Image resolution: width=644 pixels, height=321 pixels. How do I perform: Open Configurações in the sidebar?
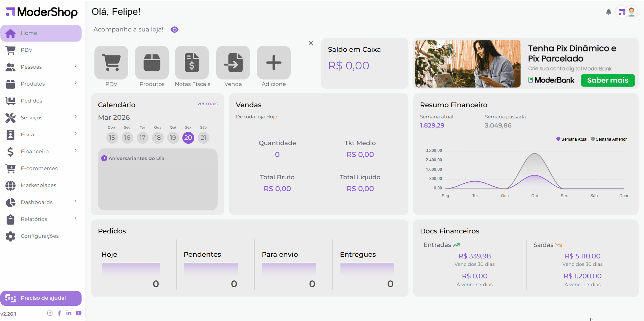(x=40, y=236)
